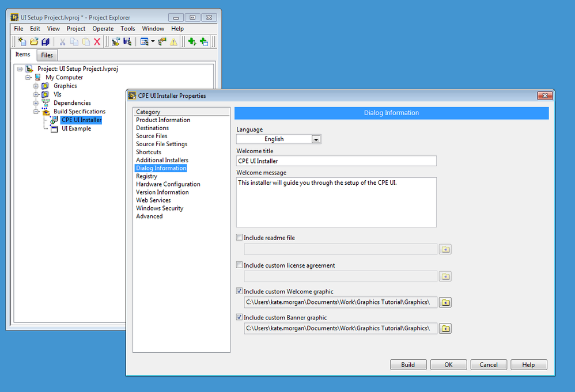Viewport: 575px width, 392px height.
Task: Uncheck Include custom Banner graphic
Action: [x=239, y=317]
